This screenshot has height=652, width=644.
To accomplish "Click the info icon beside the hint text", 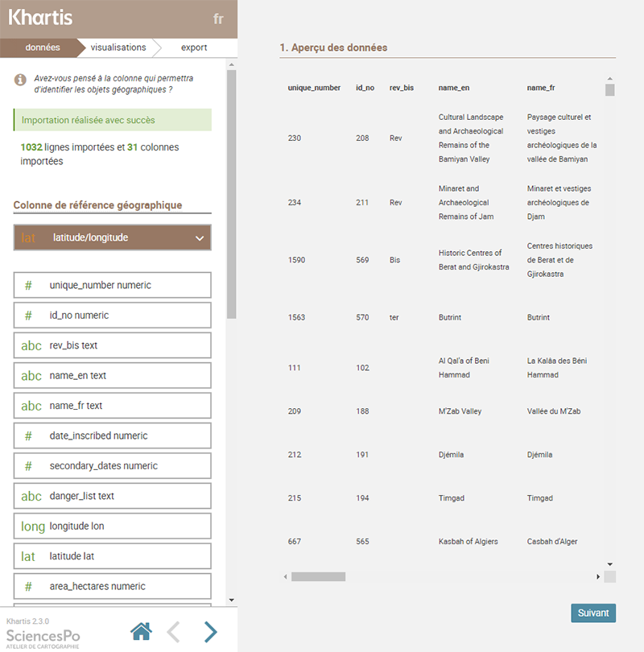I will click(20, 80).
